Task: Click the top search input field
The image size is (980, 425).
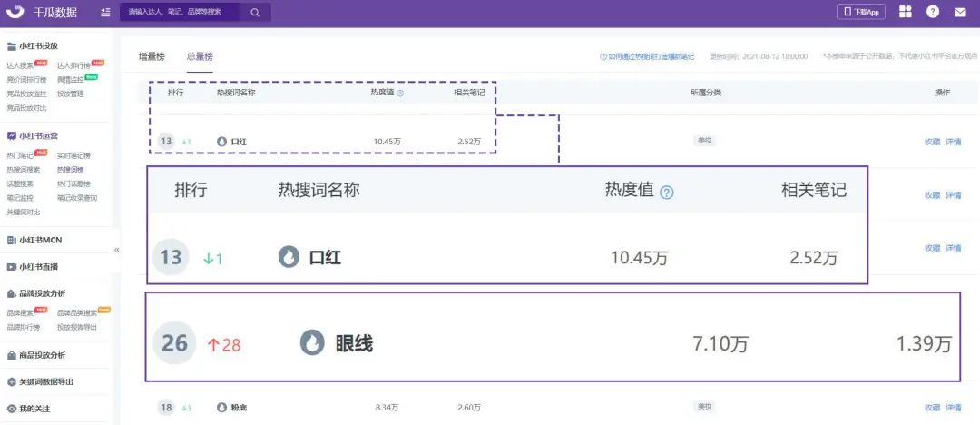Action: tap(181, 13)
